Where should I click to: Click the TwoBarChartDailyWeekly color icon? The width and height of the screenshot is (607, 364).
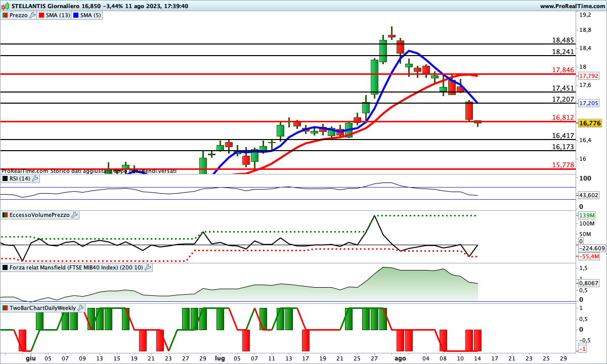[x=5, y=308]
